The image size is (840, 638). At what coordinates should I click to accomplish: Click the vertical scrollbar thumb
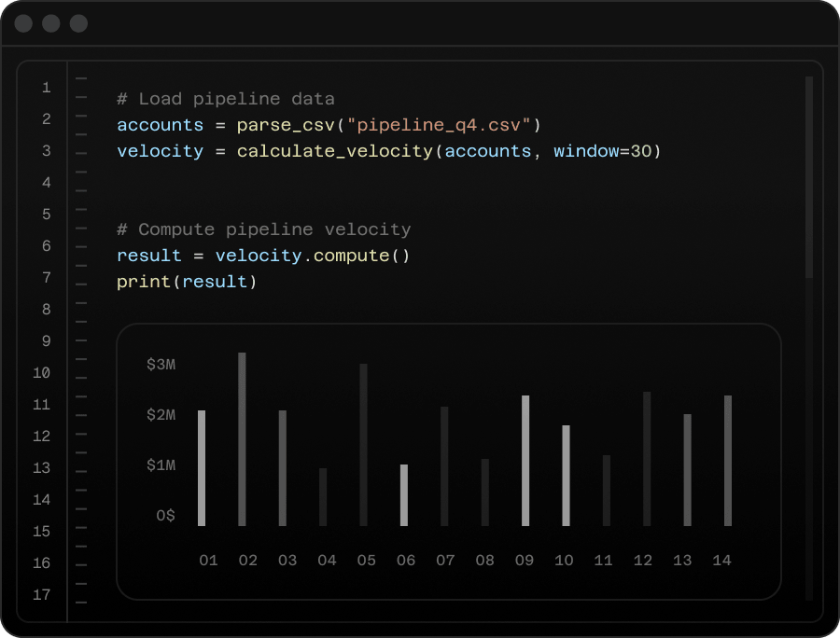tap(809, 177)
